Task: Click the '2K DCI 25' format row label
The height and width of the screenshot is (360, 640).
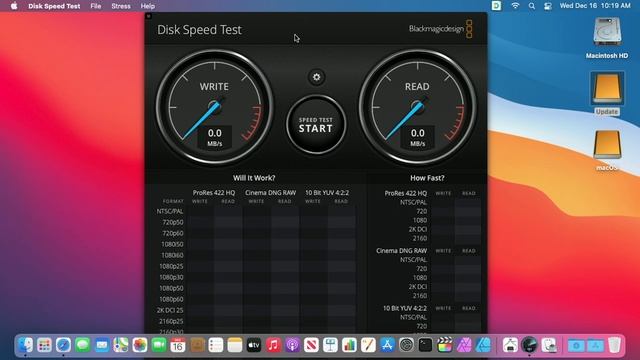Action: pyautogui.click(x=170, y=310)
